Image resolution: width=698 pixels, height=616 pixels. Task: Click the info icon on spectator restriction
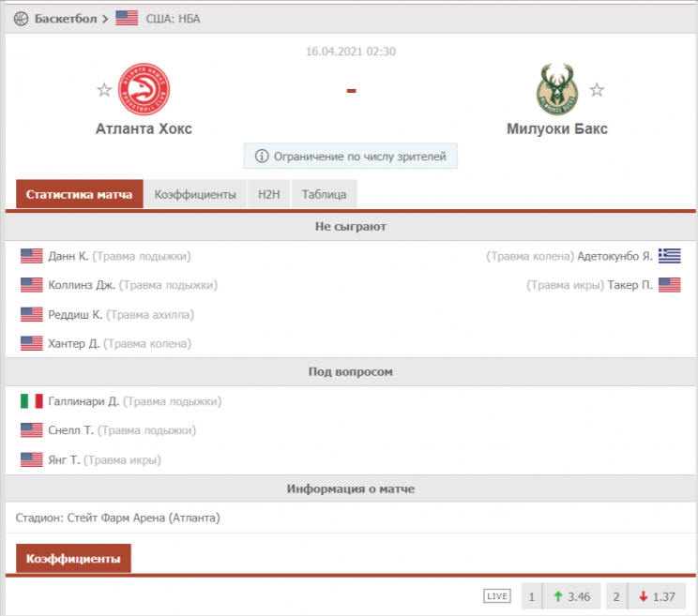[262, 157]
